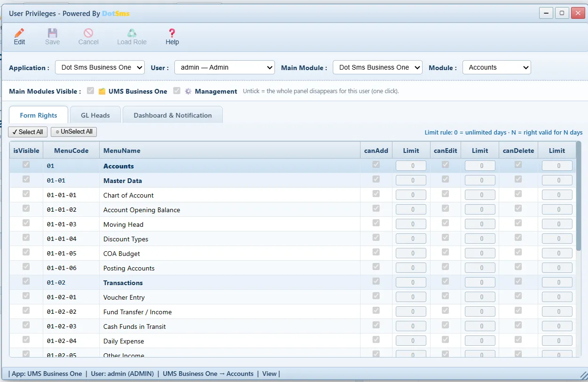Click the canEdit column header
Viewport: 588px width, 382px height.
pyautogui.click(x=446, y=151)
